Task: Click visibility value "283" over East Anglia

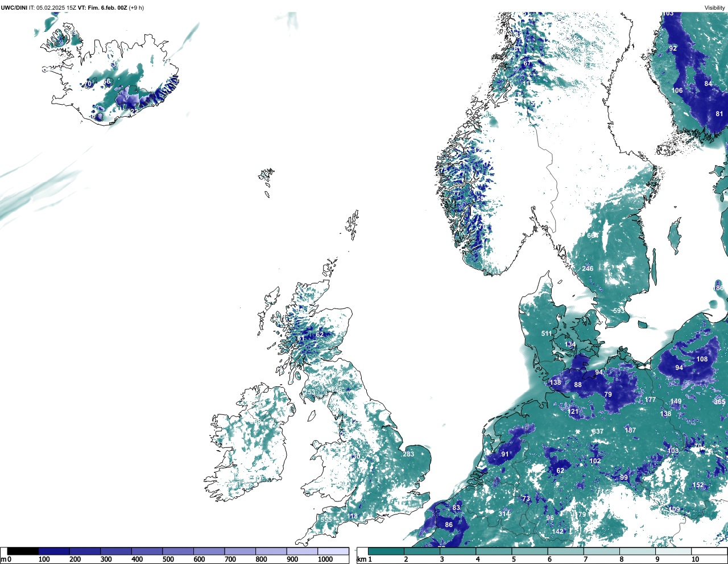Action: (408, 454)
